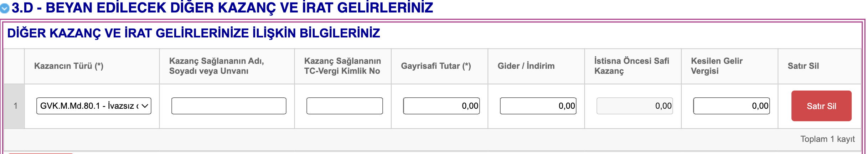Click the read-only İstisna Öncesi Safi Kazanç field
Screen dimensions: 868x154
pyautogui.click(x=635, y=106)
